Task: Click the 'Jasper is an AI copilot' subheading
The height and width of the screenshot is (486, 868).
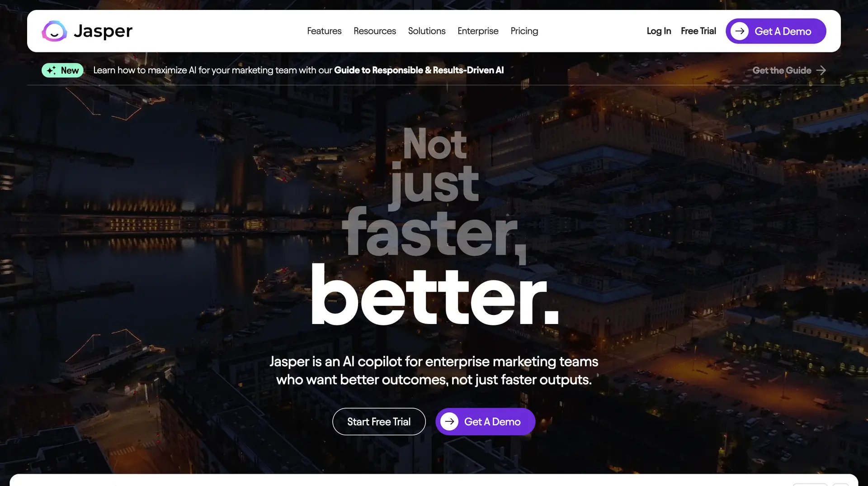Action: pos(434,371)
